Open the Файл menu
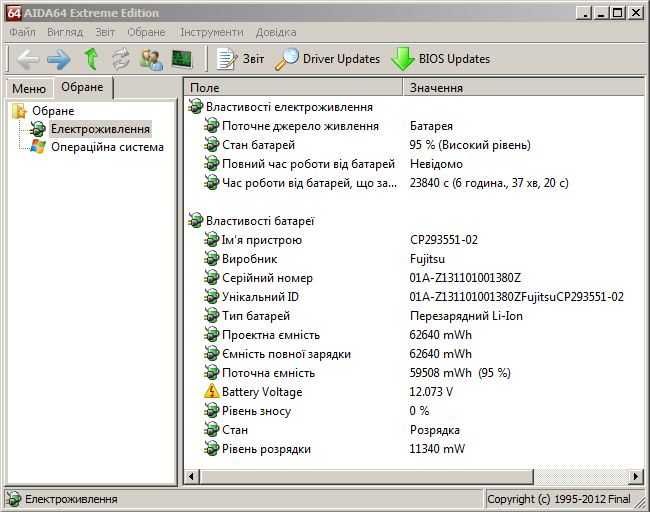This screenshot has height=512, width=650. pos(22,32)
